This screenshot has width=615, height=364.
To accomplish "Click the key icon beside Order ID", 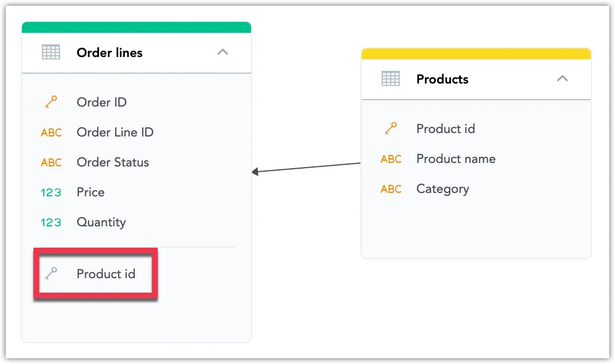I will (x=51, y=102).
